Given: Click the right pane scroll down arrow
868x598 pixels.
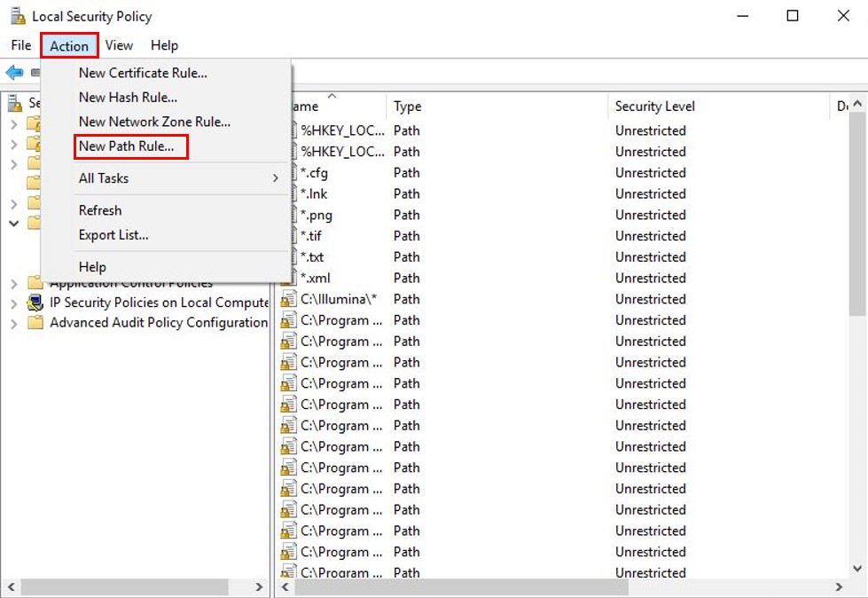Looking at the screenshot, I should [x=857, y=568].
